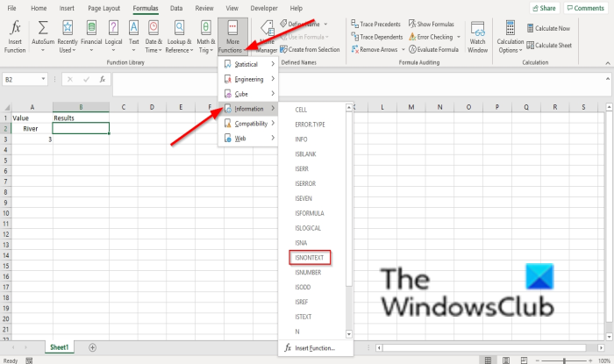The image size is (614, 364).
Task: Switch to Page Break Preview icon
Action: 524,360
